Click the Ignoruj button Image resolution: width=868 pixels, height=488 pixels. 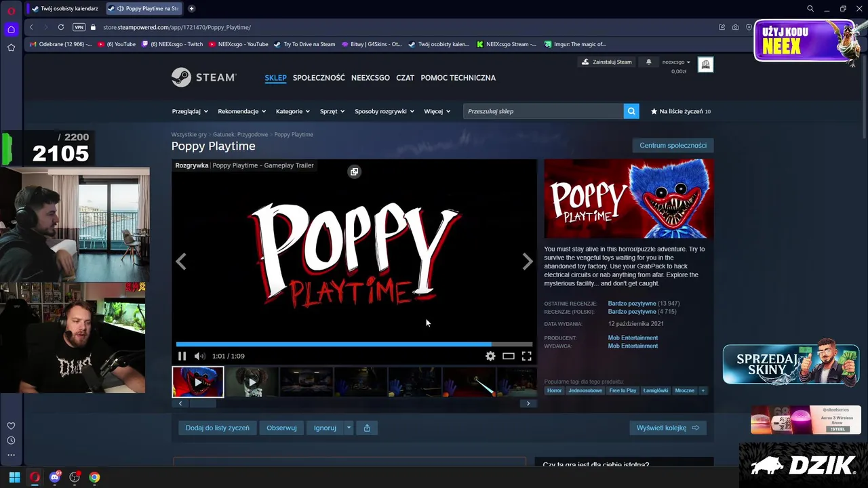point(325,428)
